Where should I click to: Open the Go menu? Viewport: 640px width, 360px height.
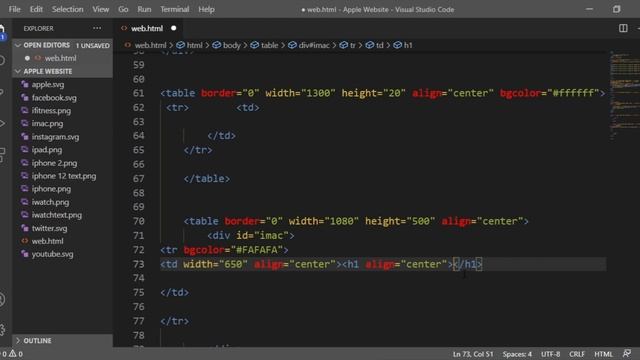point(123,9)
